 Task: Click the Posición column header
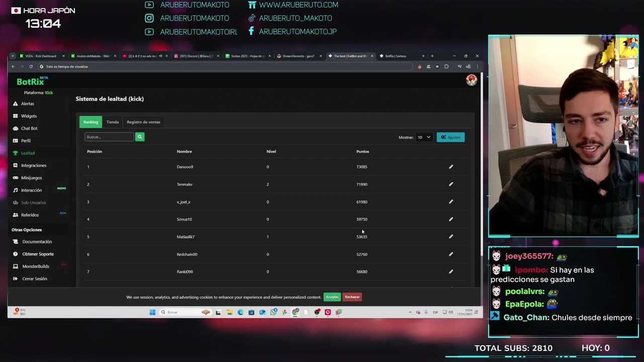(x=94, y=151)
